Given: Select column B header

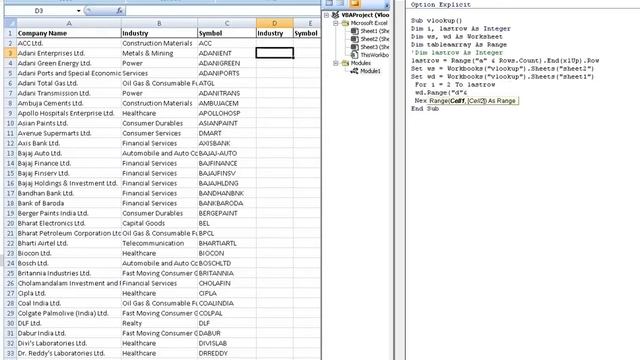Looking at the screenshot, I should tap(159, 23).
